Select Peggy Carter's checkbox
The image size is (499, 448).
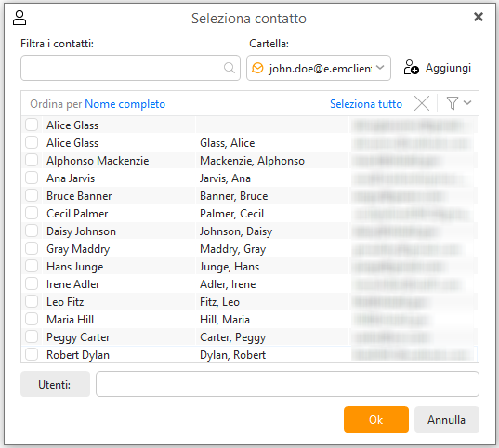point(32,336)
